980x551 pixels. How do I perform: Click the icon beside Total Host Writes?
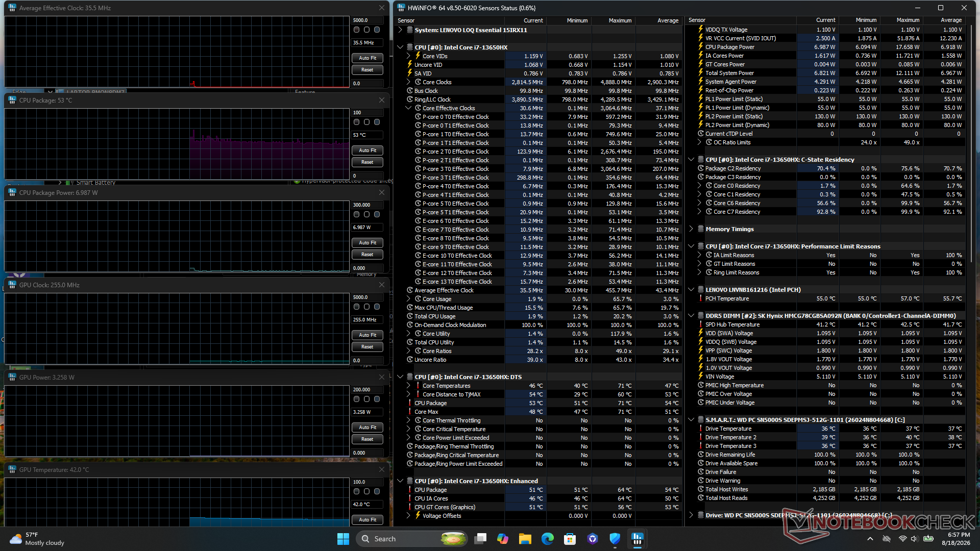pyautogui.click(x=701, y=489)
